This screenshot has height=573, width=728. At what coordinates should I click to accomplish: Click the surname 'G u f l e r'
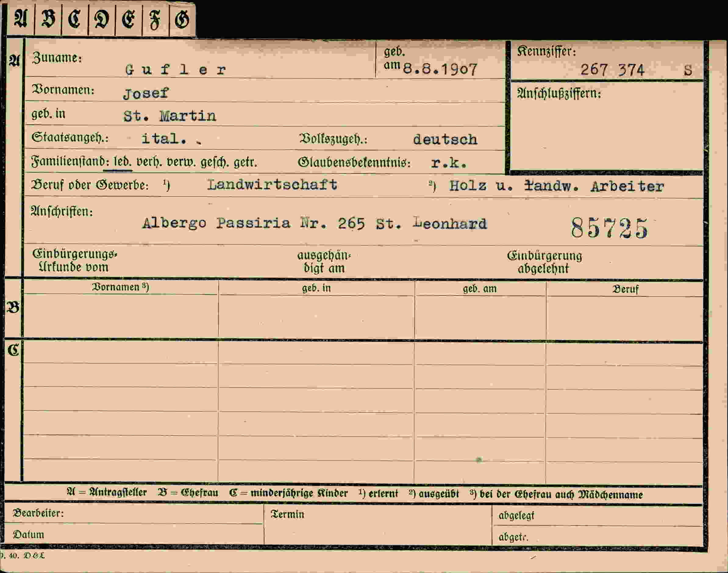pos(176,70)
